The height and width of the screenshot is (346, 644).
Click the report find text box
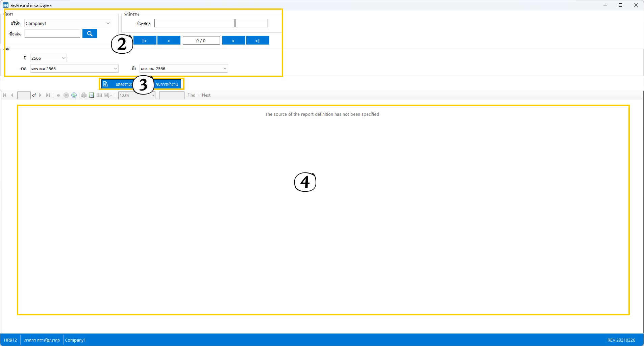click(172, 96)
